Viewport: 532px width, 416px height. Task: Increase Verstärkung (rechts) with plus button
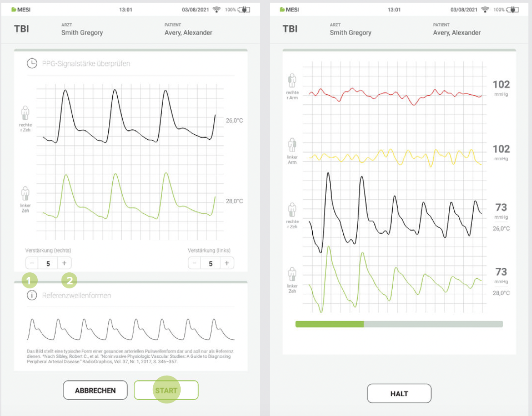pyautogui.click(x=64, y=263)
